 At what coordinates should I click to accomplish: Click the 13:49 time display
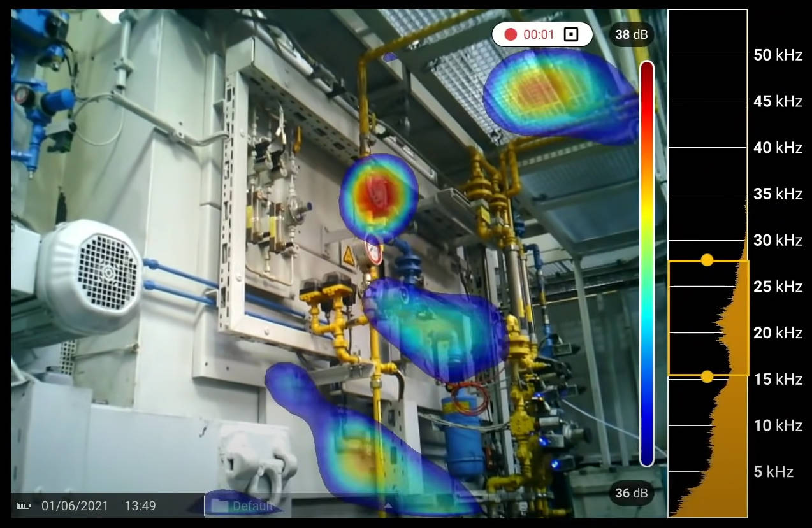(x=140, y=506)
